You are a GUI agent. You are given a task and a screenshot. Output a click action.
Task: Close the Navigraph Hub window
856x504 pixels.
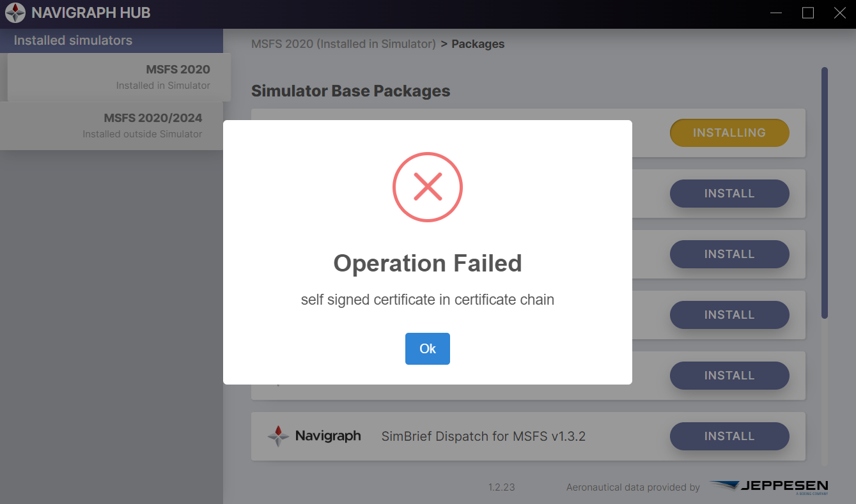click(x=840, y=13)
